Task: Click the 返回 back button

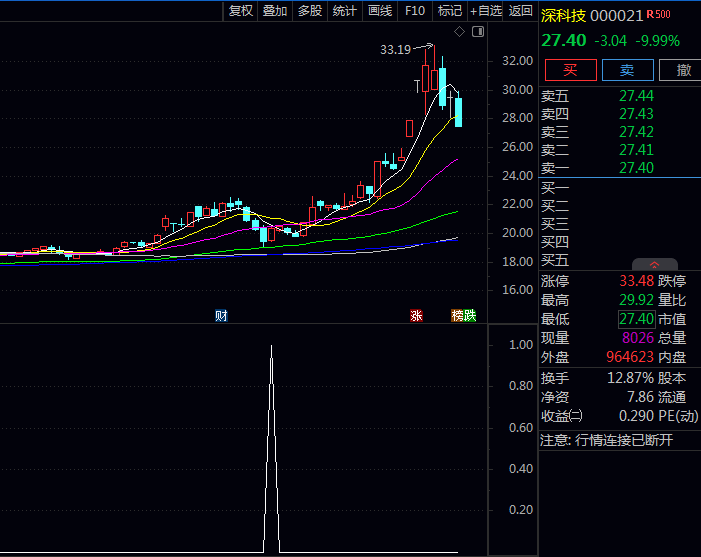Action: [521, 11]
